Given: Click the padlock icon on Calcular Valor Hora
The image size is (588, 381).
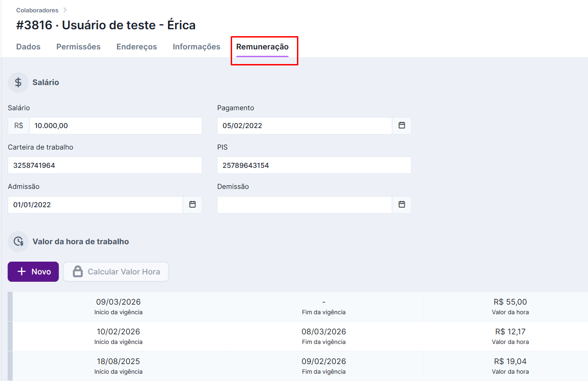Looking at the screenshot, I should click(78, 272).
